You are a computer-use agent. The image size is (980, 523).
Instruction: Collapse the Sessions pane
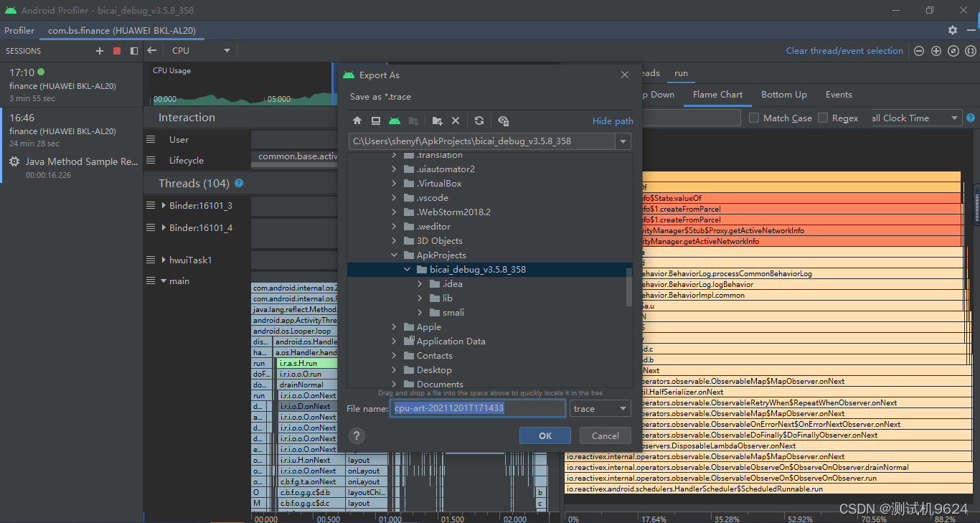coord(134,51)
